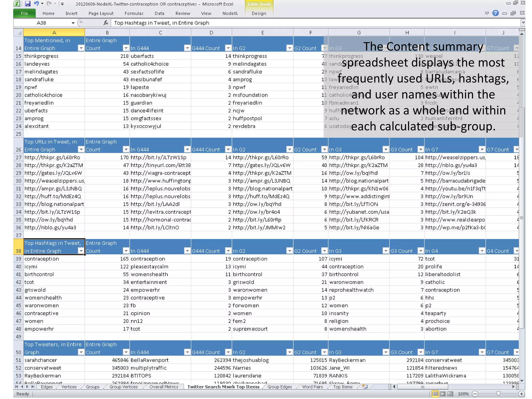Image resolution: width=532 pixels, height=399 pixels.
Task: Select the Word Pairs worksheet tab
Action: (x=312, y=387)
